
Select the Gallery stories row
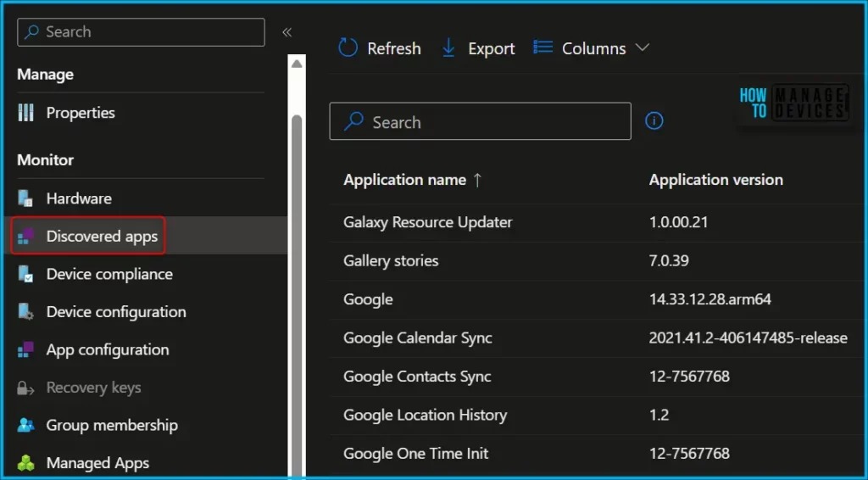click(x=596, y=260)
